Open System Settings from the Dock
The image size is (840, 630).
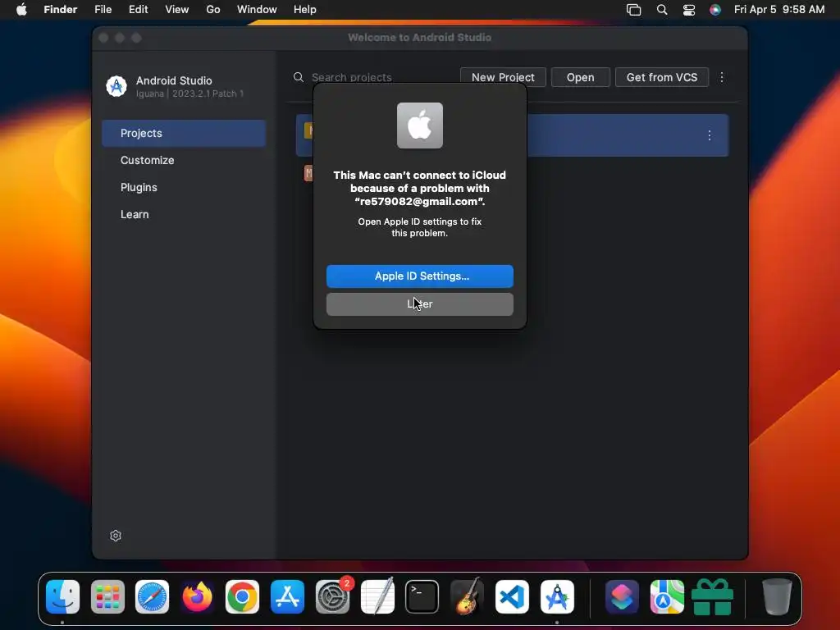pos(332,597)
